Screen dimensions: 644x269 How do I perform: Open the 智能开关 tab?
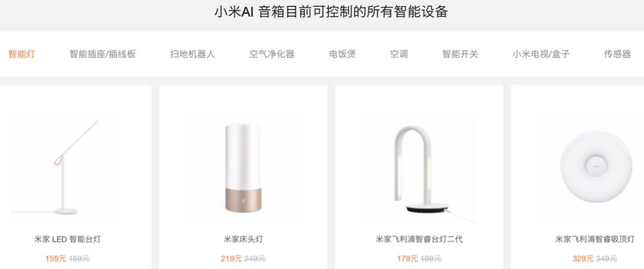[x=460, y=54]
